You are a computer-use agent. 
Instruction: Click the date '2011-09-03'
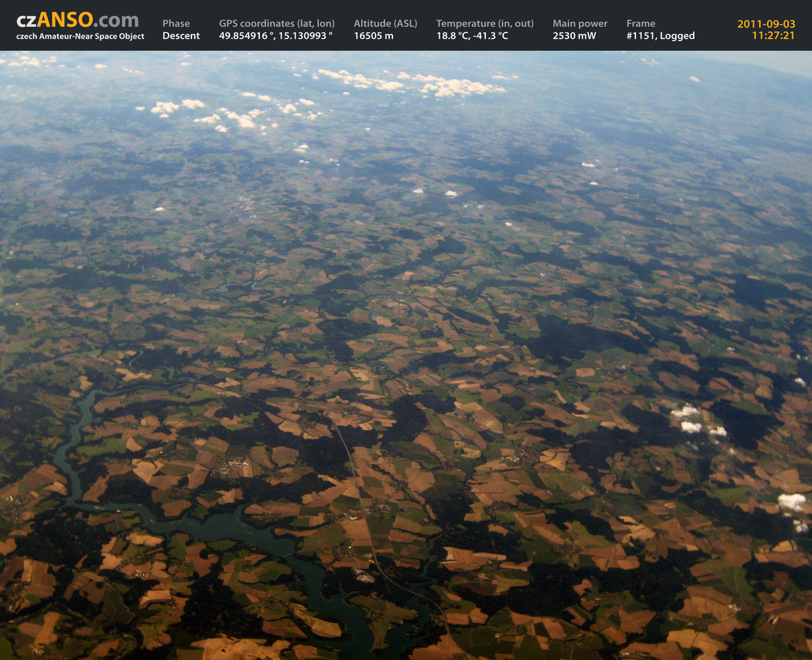[766, 24]
